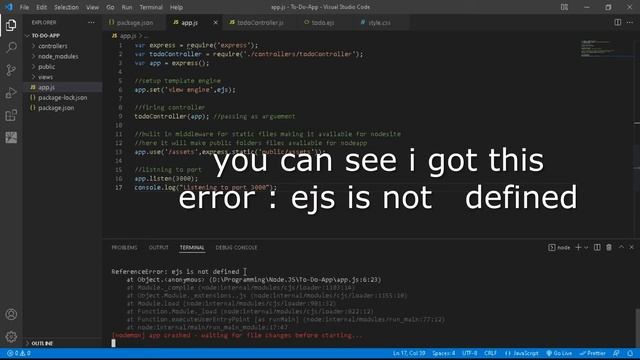Image resolution: width=640 pixels, height=360 pixels.
Task: Click Go Live in the status bar
Action: pyautogui.click(x=559, y=353)
